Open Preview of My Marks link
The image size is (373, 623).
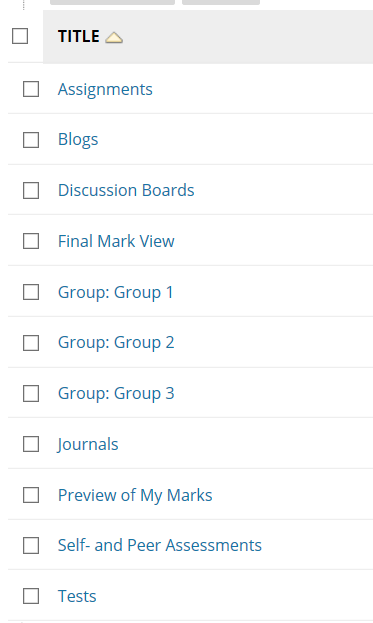coord(135,495)
